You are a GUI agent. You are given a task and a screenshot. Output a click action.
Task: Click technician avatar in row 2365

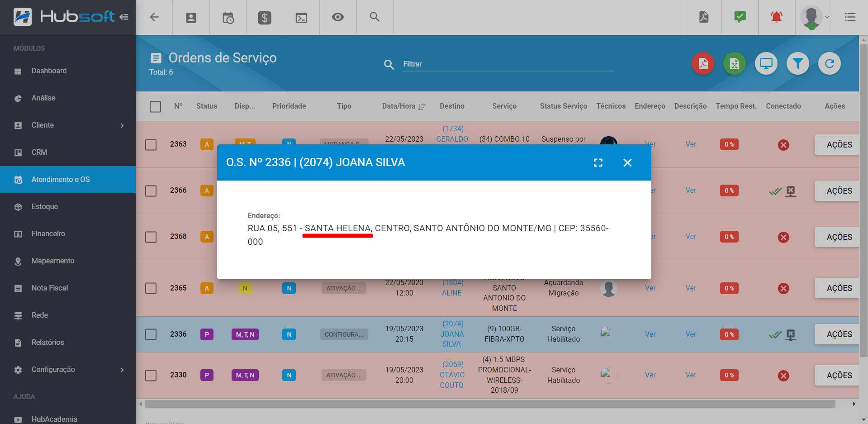[x=609, y=288]
